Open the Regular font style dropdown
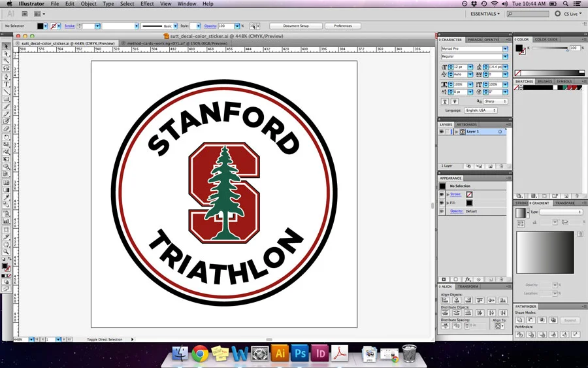The height and width of the screenshot is (368, 588). click(506, 57)
